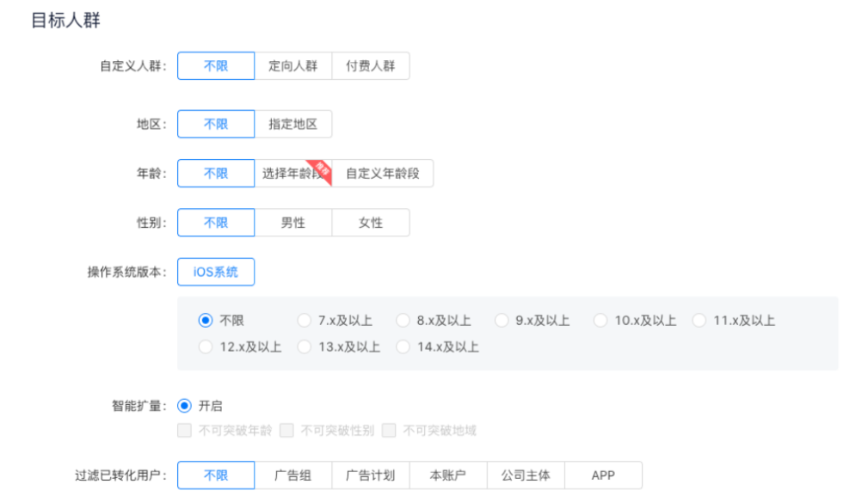Select 定向人群 for custom audience

pyautogui.click(x=294, y=65)
